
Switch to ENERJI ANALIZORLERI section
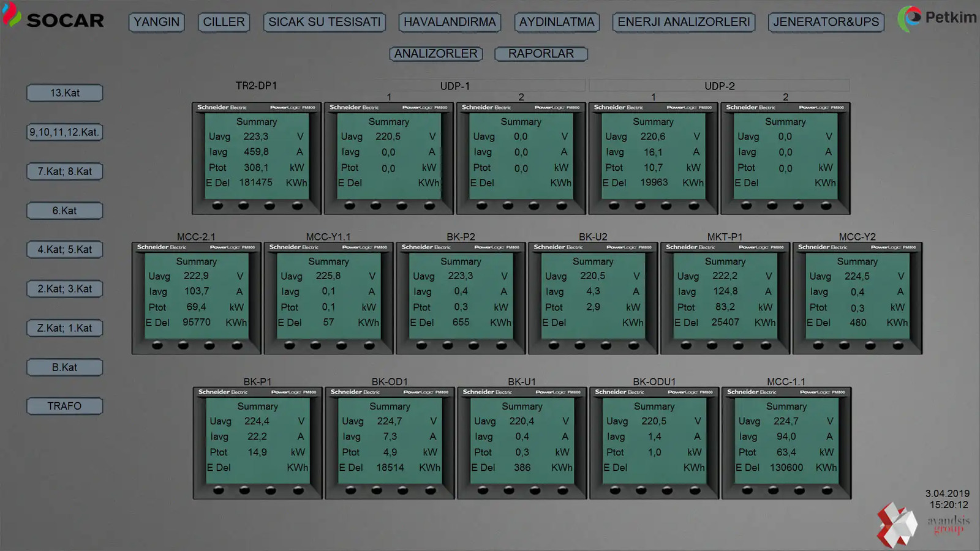(x=684, y=22)
